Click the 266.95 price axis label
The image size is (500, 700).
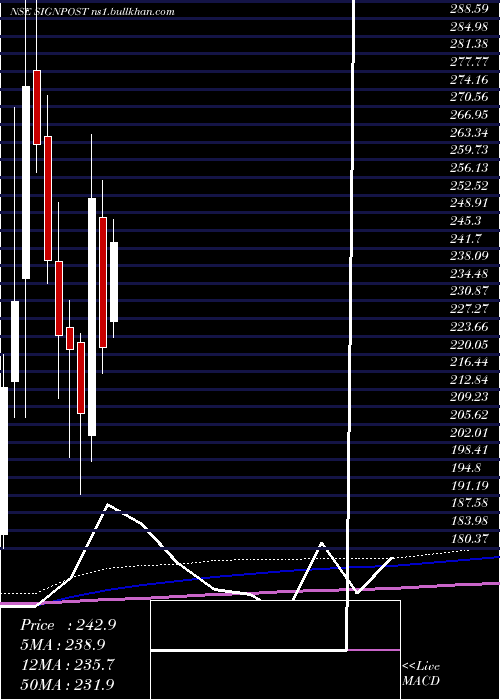click(x=469, y=115)
